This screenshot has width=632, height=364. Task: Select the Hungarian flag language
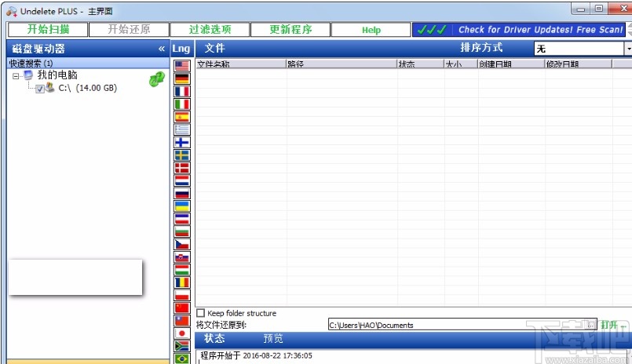pos(182,270)
